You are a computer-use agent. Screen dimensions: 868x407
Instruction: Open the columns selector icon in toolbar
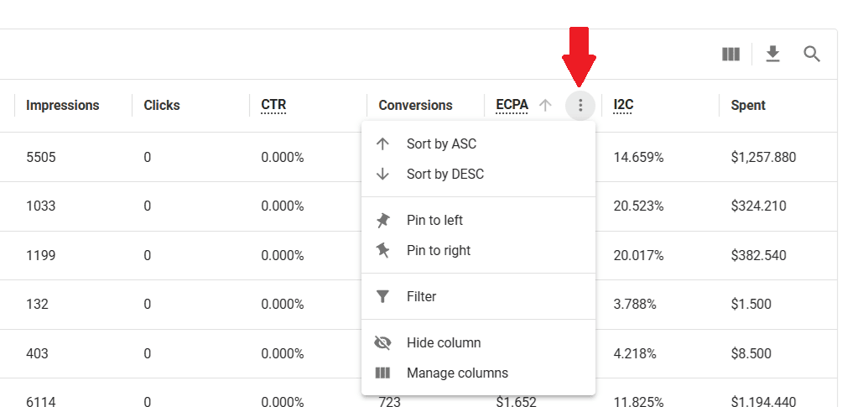730,55
